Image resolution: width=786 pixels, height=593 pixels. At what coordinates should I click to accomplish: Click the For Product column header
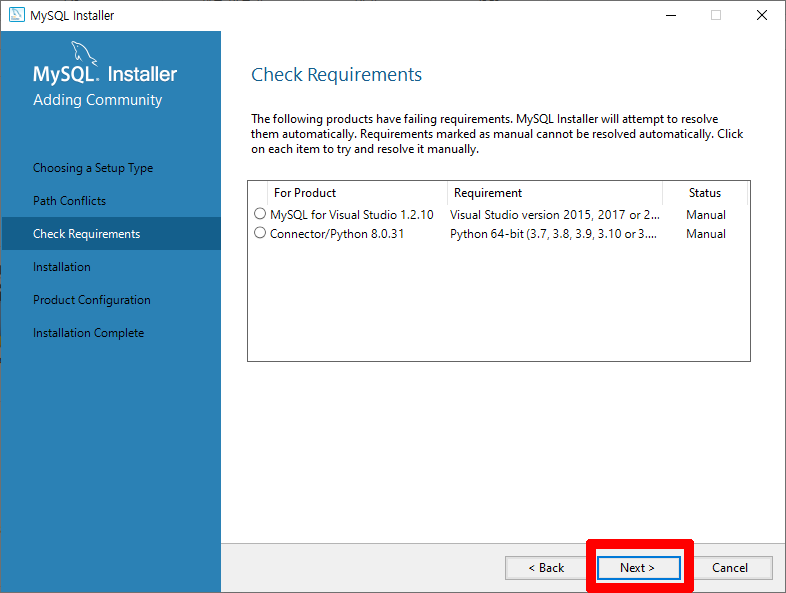pos(357,193)
